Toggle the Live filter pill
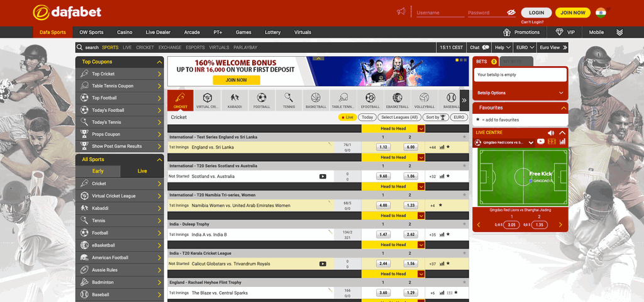This screenshot has height=302, width=644. click(x=347, y=117)
